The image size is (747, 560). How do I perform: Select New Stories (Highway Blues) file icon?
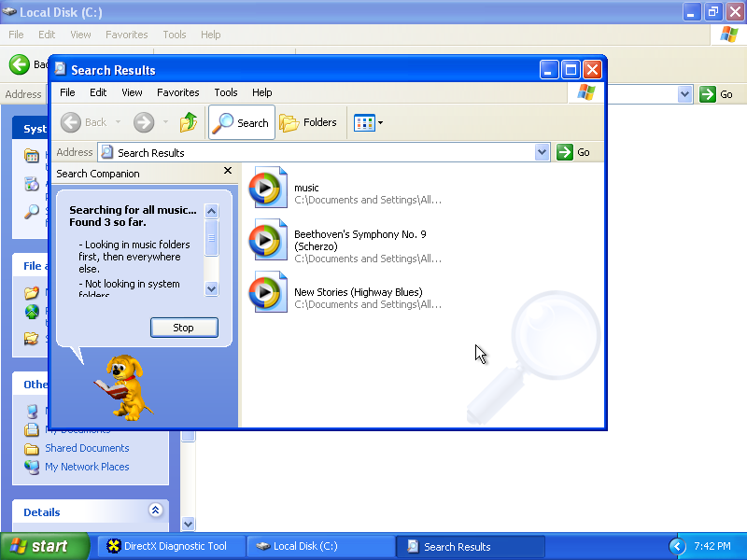(268, 293)
